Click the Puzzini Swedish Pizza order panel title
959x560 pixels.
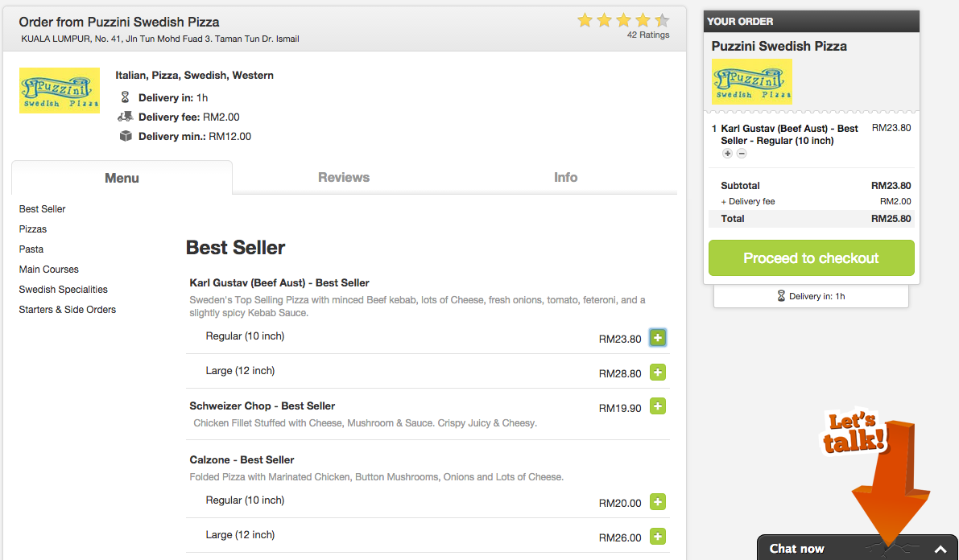pos(779,47)
